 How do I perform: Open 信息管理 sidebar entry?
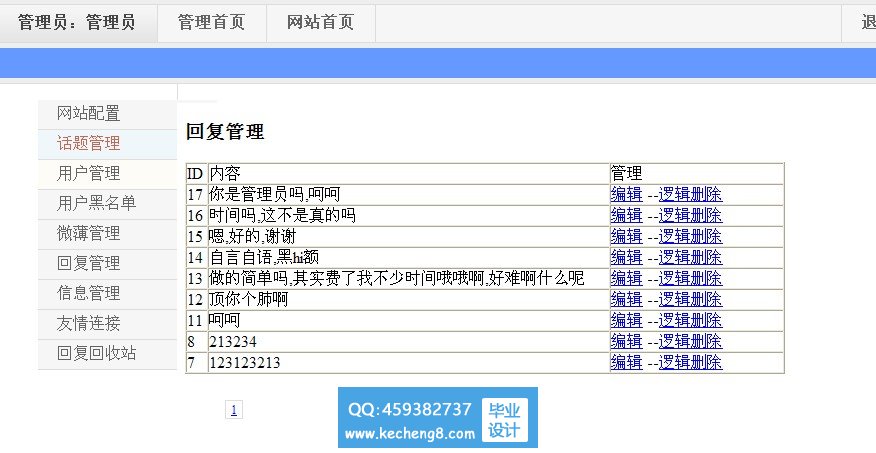click(107, 293)
